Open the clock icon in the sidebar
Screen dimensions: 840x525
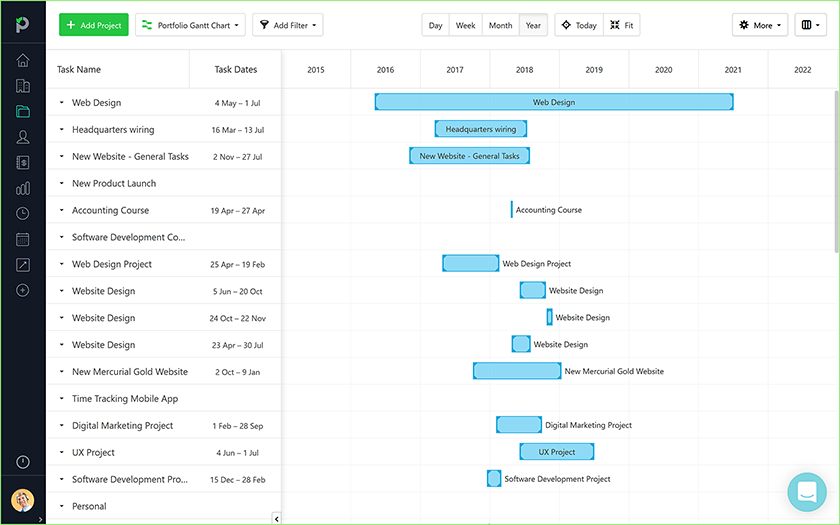pos(22,214)
